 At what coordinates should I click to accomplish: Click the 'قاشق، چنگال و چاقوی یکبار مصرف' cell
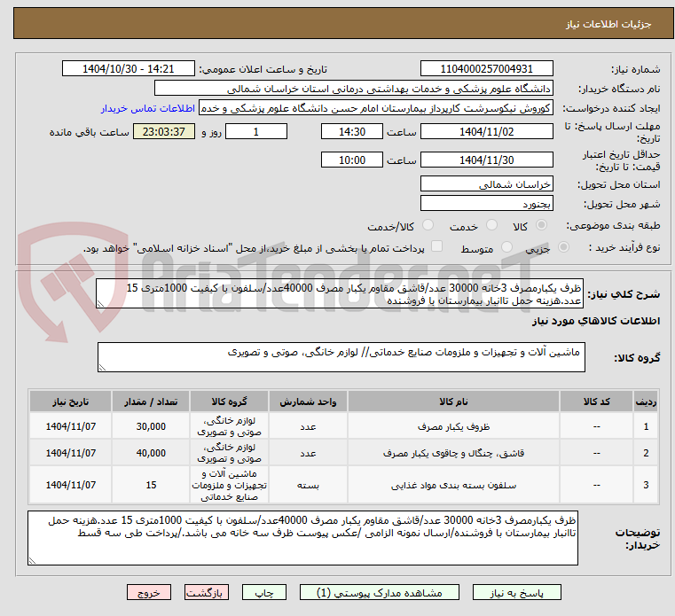pos(453,453)
